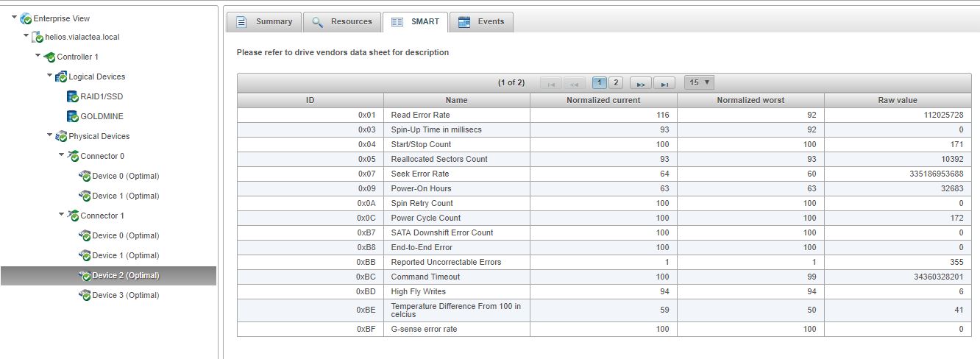Click the Connector 0 icon
The width and height of the screenshot is (980, 359).
click(73, 157)
